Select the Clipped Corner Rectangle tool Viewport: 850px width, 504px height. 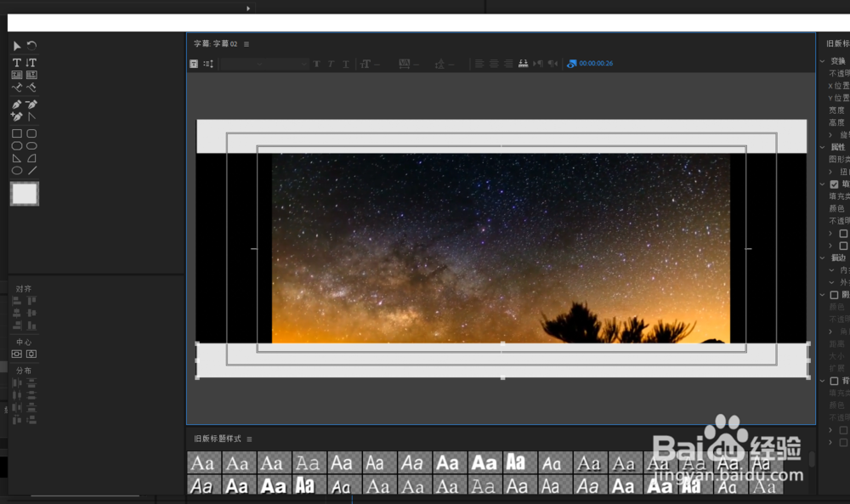[17, 146]
